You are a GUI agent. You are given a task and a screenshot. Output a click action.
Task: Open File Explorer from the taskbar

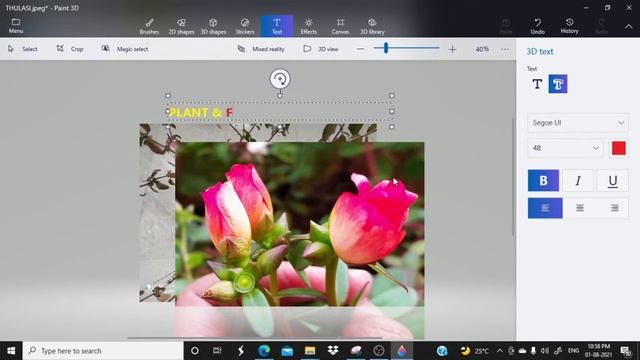[310, 351]
